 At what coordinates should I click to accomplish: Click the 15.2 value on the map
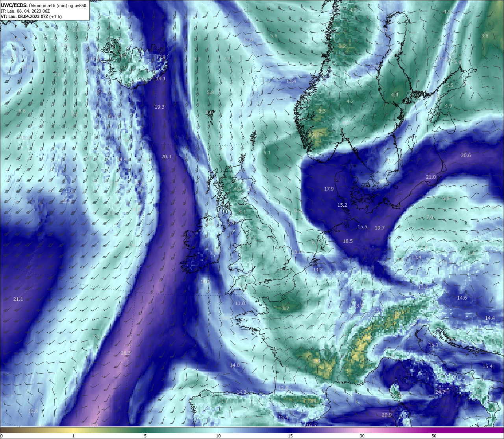342,205
